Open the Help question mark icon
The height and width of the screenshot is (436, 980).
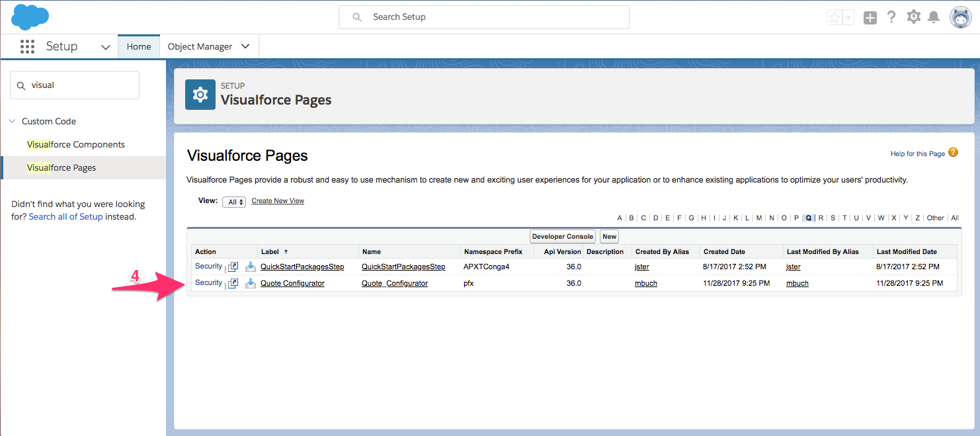(x=891, y=17)
